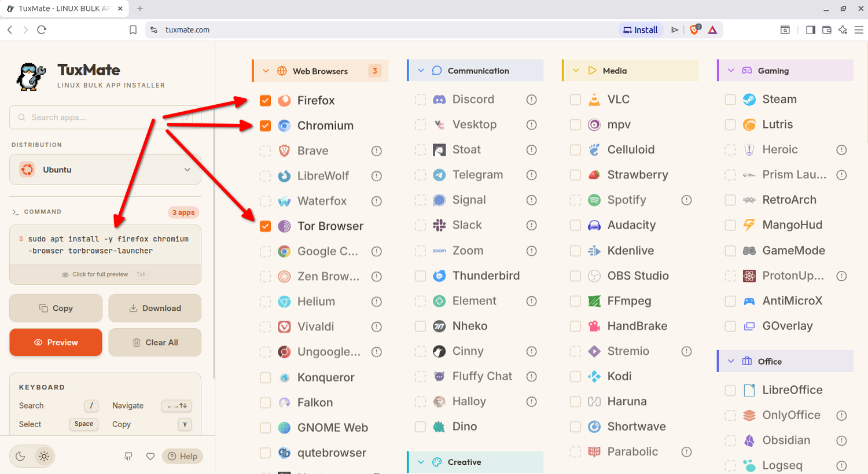Click the Brave shields icon in address bar
Screen dimensions: 868x474
[695, 30]
